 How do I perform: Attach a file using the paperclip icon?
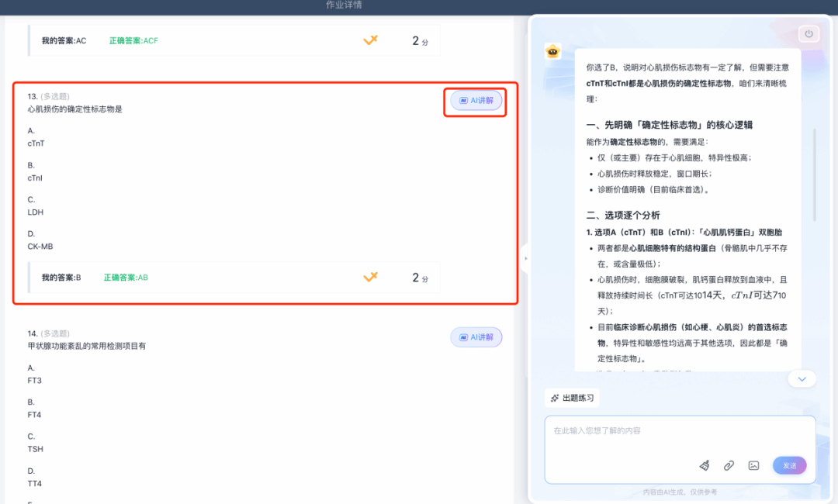point(729,465)
